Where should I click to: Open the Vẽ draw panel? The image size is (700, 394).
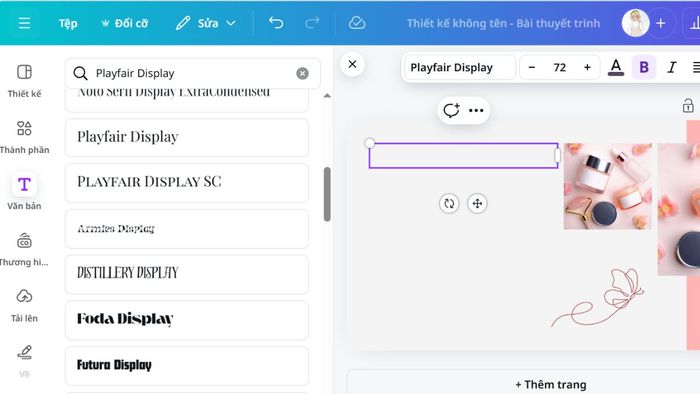point(24,361)
